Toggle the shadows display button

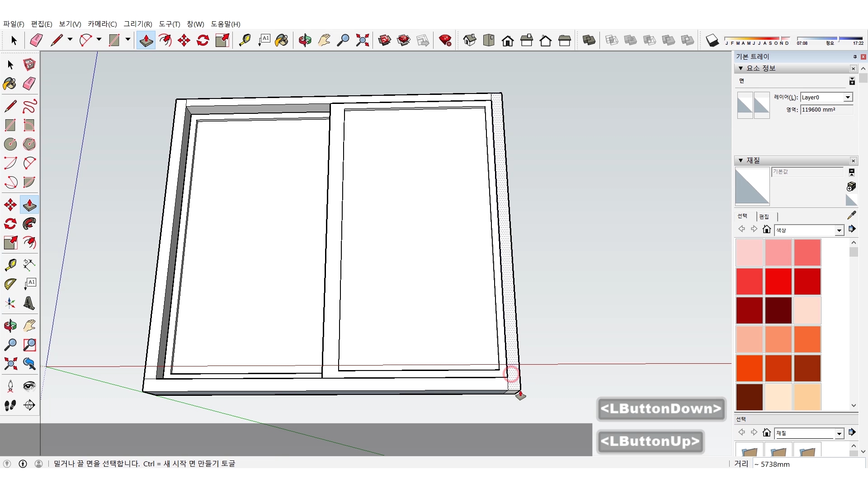712,40
